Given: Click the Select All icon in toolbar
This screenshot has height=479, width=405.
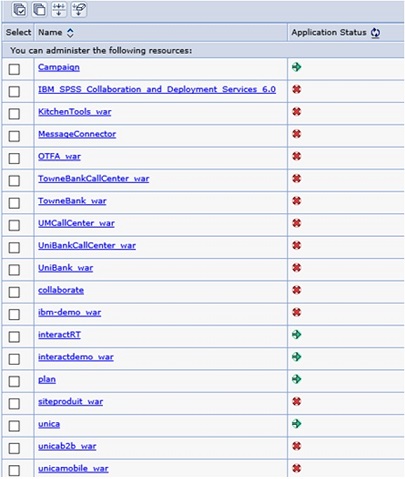Looking at the screenshot, I should pyautogui.click(x=20, y=9).
